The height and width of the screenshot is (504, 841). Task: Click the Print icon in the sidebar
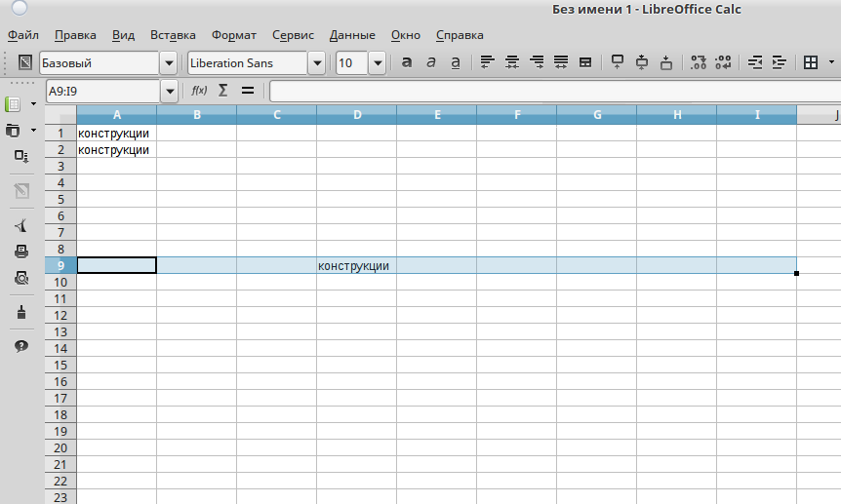[x=20, y=252]
